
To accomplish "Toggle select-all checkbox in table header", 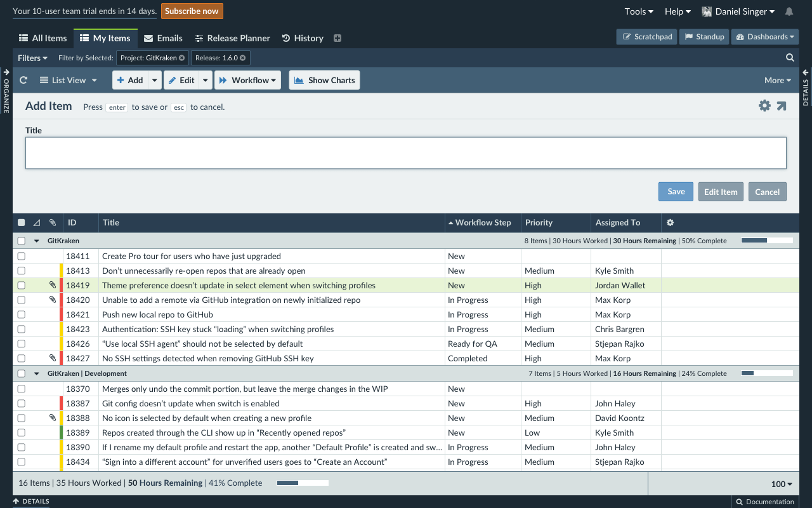I will pyautogui.click(x=22, y=222).
